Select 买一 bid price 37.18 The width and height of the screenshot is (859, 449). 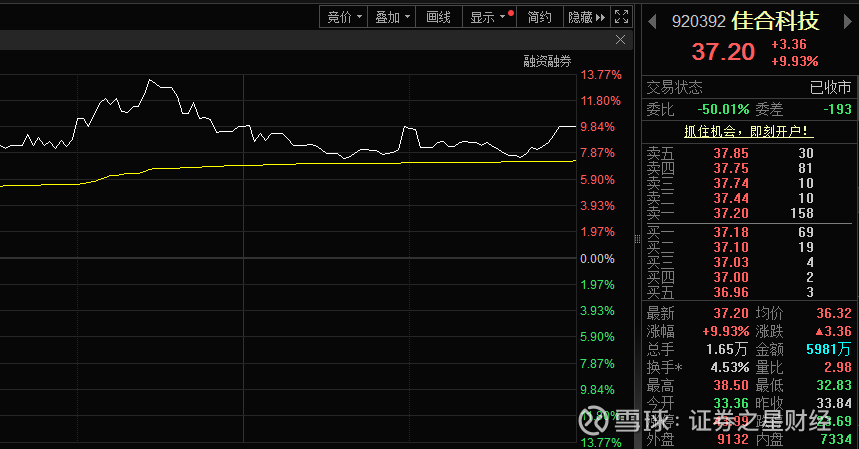[731, 232]
